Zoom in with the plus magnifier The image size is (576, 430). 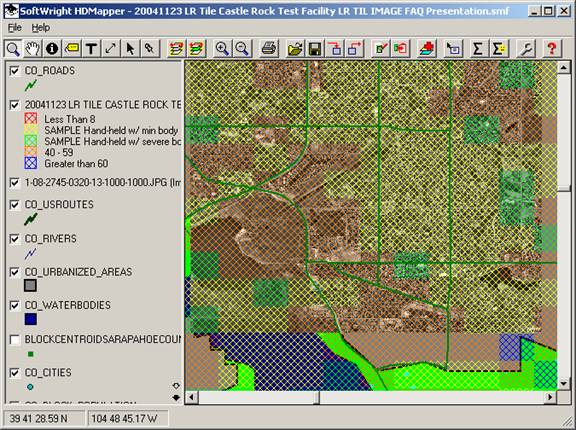click(x=222, y=48)
